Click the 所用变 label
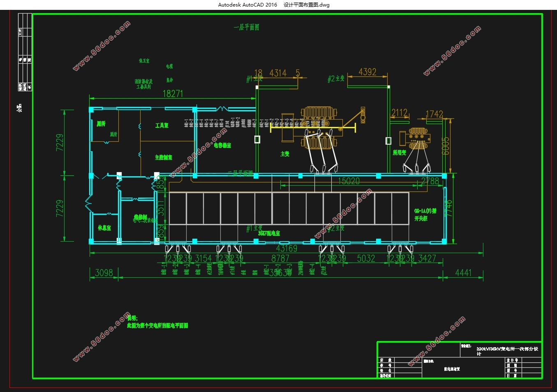 399,152
